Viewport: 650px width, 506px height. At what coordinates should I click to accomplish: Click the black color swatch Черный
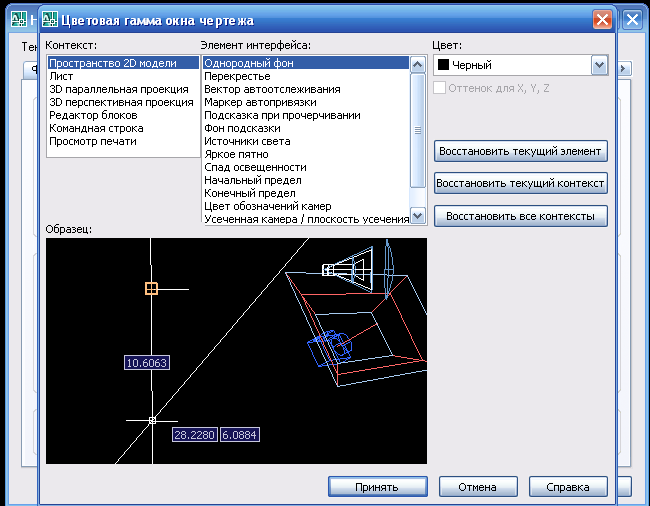(x=443, y=65)
